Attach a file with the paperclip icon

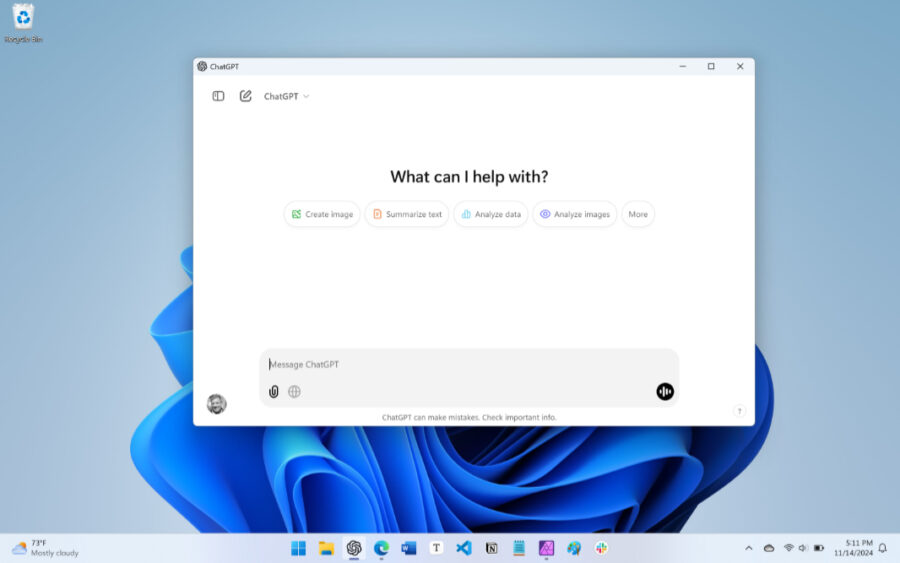(x=274, y=391)
